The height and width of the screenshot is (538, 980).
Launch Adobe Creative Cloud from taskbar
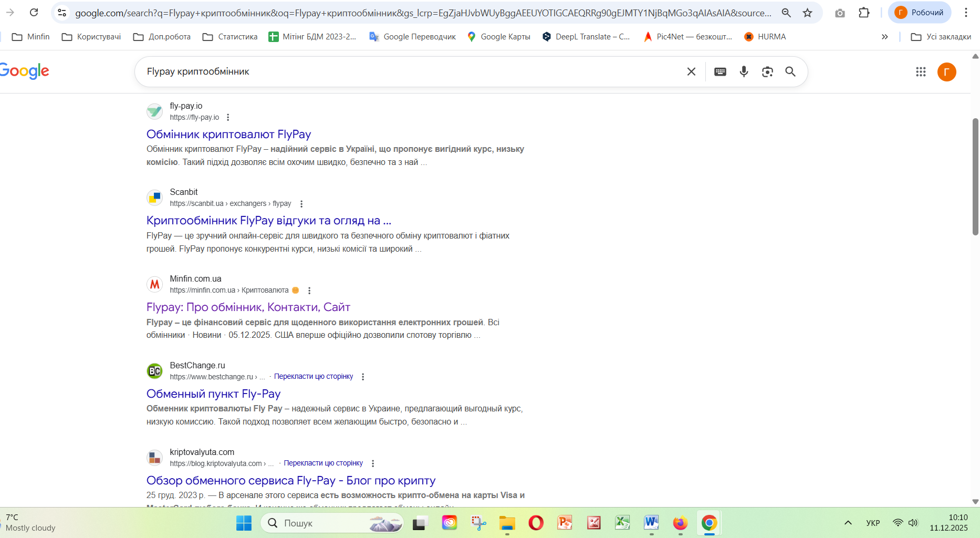point(450,523)
